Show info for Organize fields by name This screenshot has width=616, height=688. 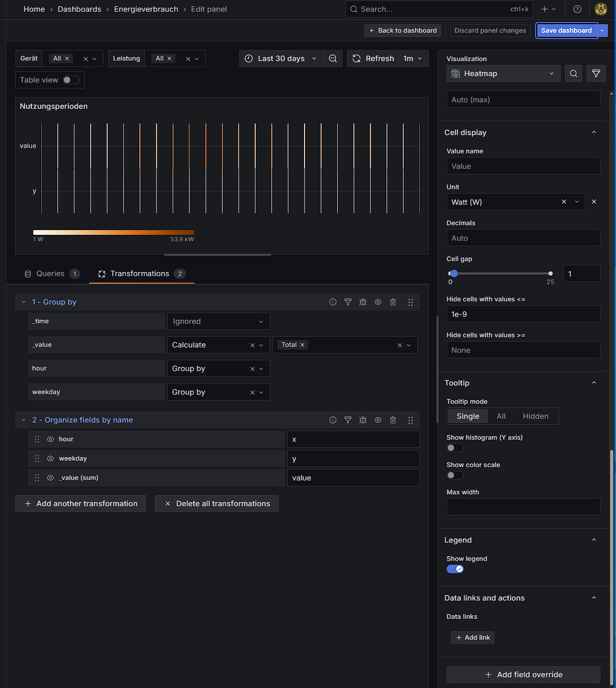[333, 420]
